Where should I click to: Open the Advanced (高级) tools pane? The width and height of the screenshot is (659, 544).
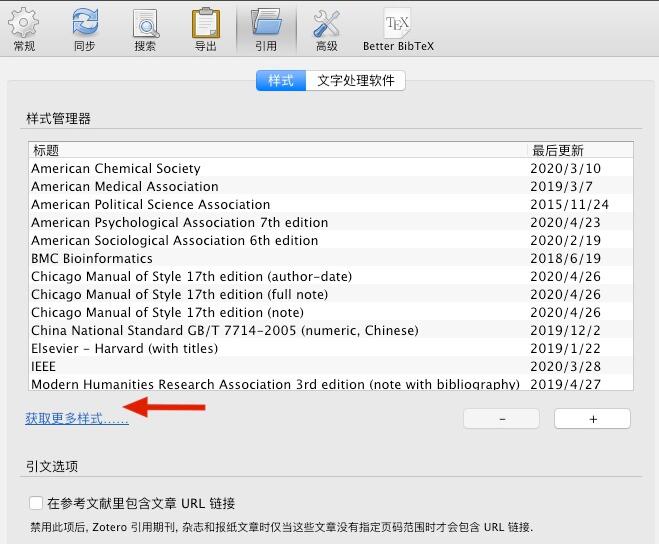(x=327, y=29)
